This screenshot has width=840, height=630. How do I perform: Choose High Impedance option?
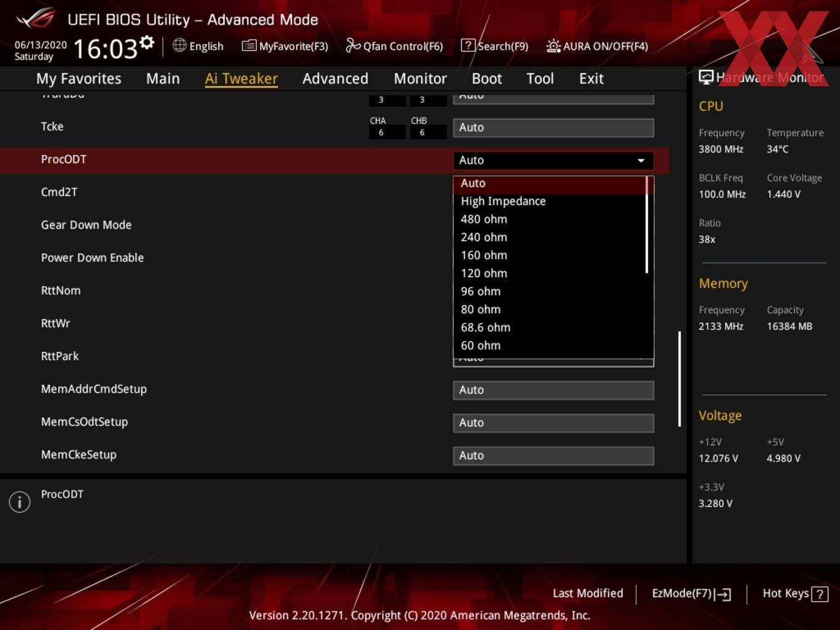click(x=550, y=201)
